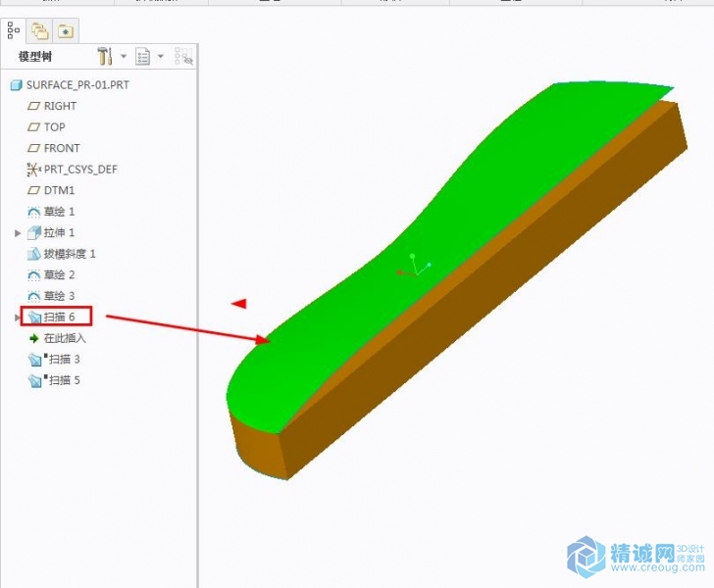Select SURFACE_PR-01.PRT root node
Screen dimensions: 714x588
pos(77,85)
